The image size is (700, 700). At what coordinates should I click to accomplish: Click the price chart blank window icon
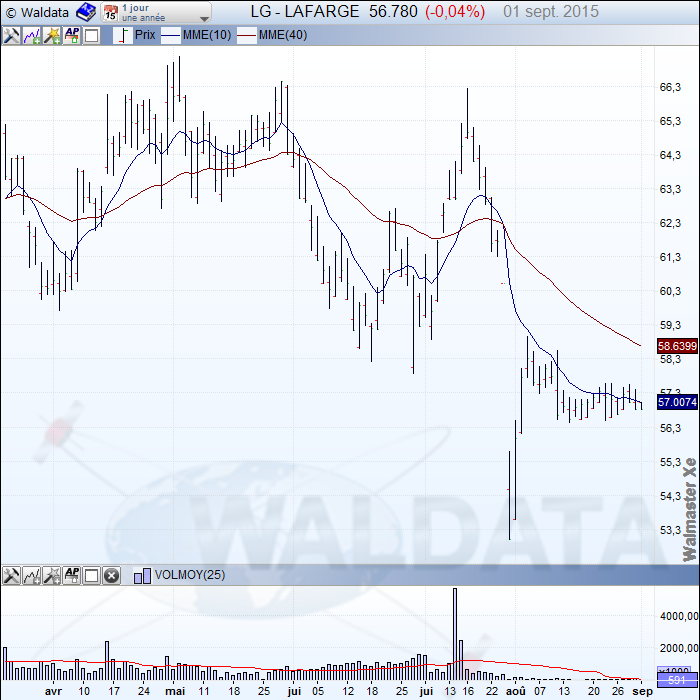click(x=92, y=35)
